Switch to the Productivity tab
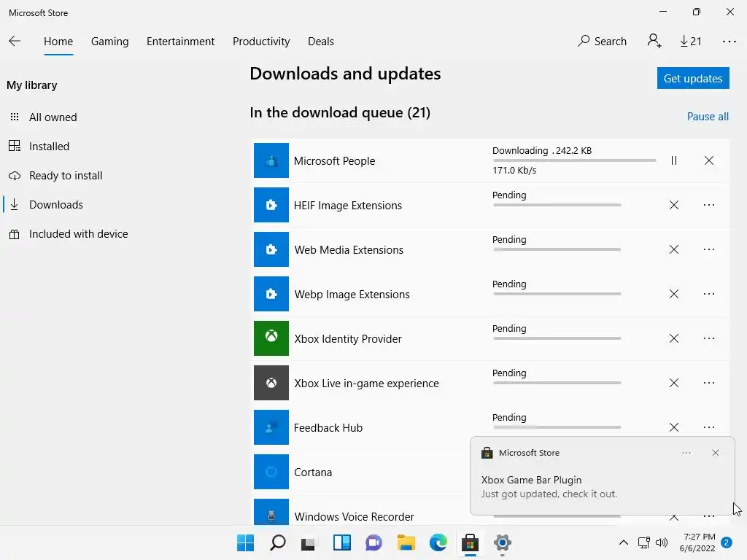The width and height of the screenshot is (747, 560). click(x=261, y=42)
